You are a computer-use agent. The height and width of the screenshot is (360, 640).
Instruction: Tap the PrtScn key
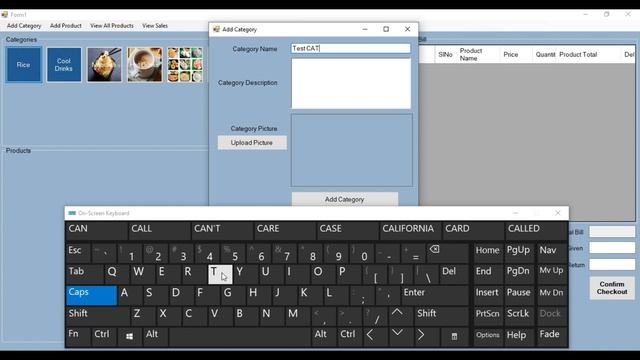pyautogui.click(x=488, y=316)
